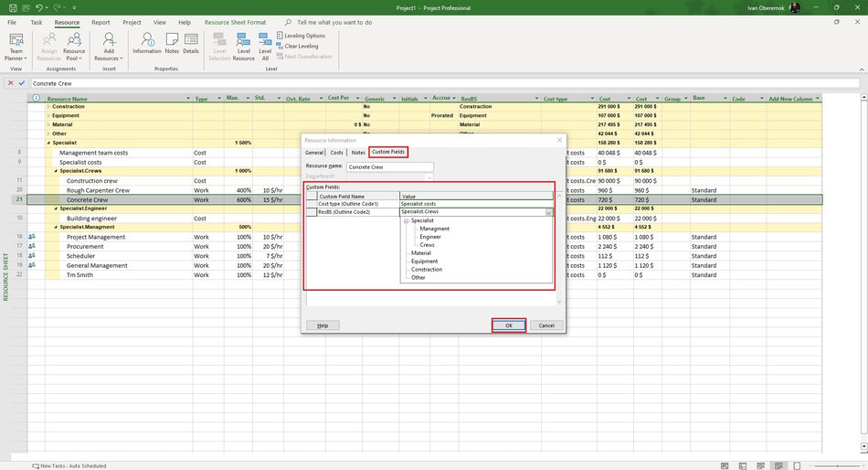The image size is (868, 470).
Task: Click the Resource name input field
Action: (390, 166)
